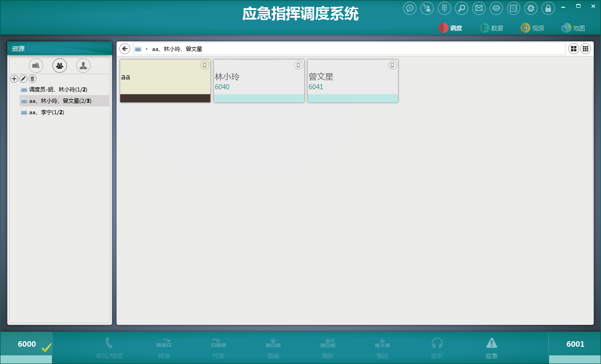Click the add group plus icon
This screenshot has width=601, height=364.
pyautogui.click(x=14, y=79)
